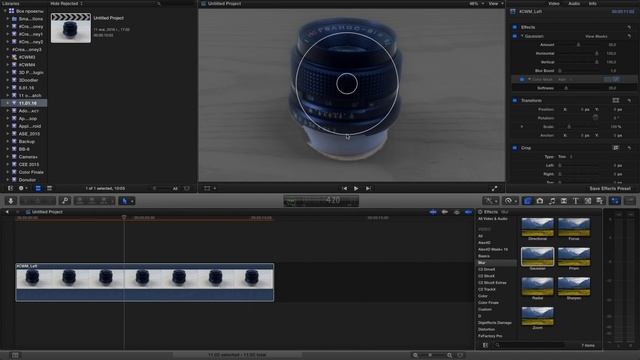Viewport: 640px width, 360px height.
Task: Open the themes browser icon
Action: 600,201
